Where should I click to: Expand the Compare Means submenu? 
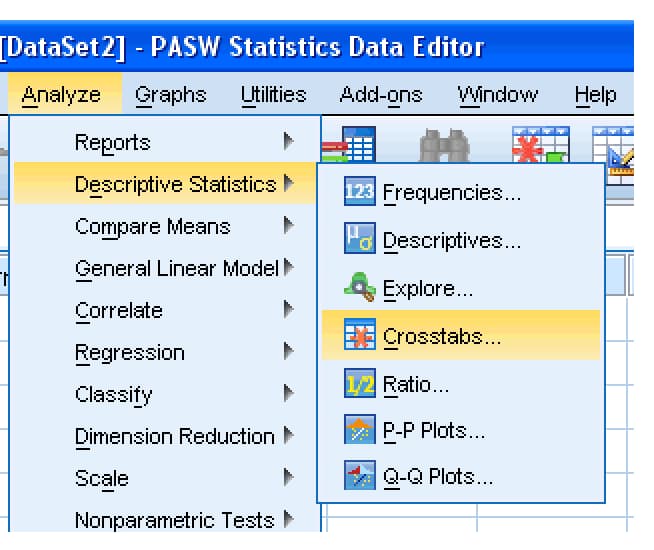(x=164, y=226)
